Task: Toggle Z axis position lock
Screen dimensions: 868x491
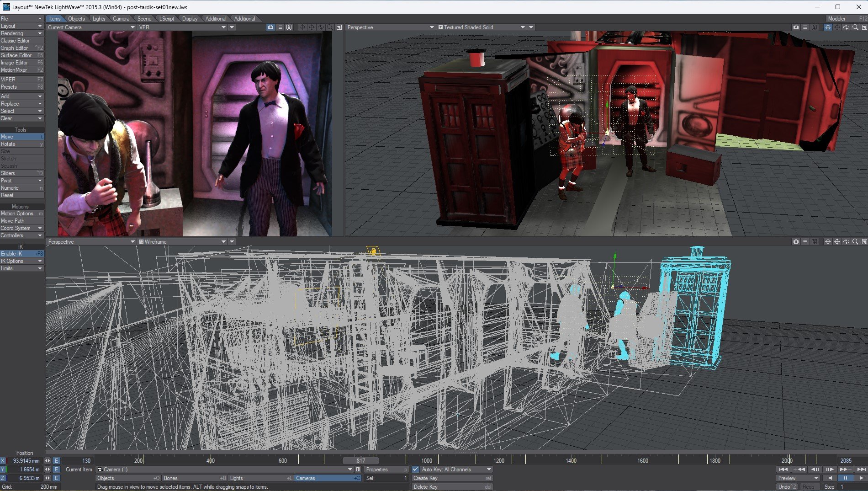Action: tap(3, 478)
